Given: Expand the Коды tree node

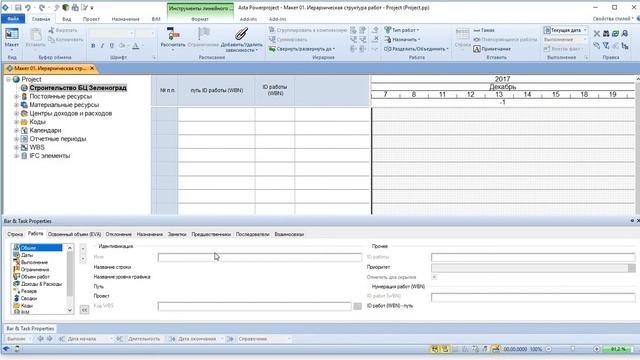Looking at the screenshot, I should (x=17, y=122).
